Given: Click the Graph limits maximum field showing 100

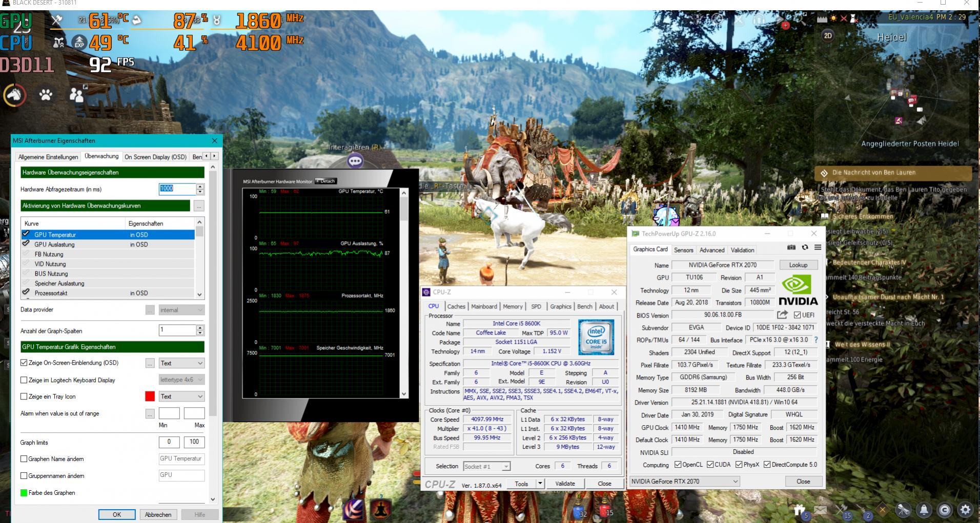Looking at the screenshot, I should (194, 442).
